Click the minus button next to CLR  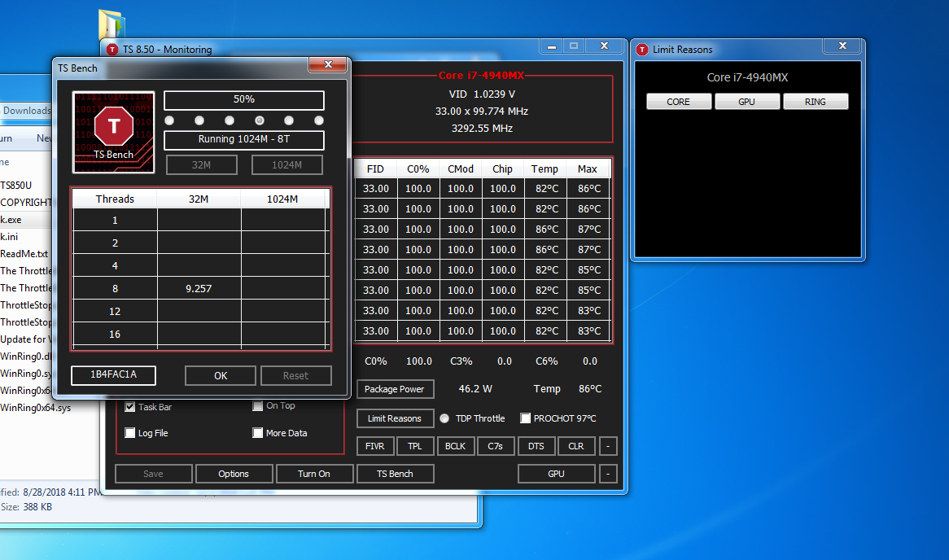(608, 446)
